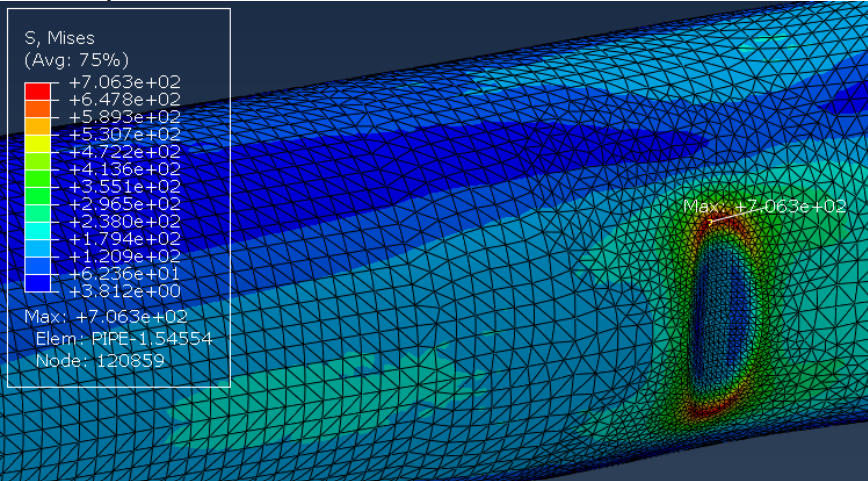Select the elliptical defect area on the pipe
Screen dimensions: 868x481
pos(723,316)
